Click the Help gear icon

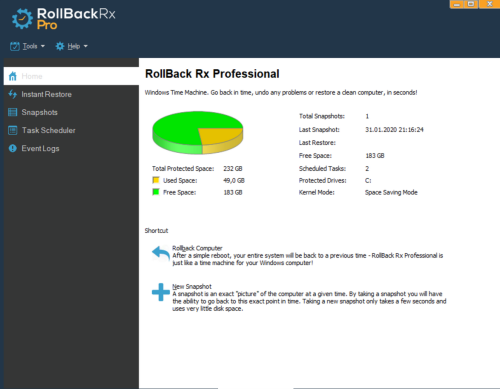coord(60,46)
